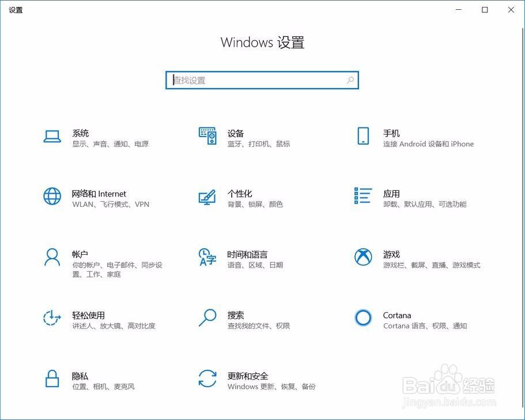Open the 应用 list icon
Image resolution: width=525 pixels, height=420 pixels.
coord(363,196)
